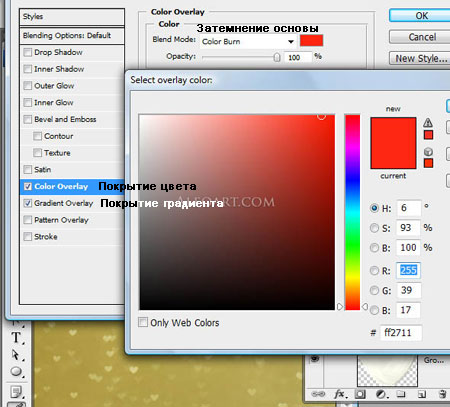Click the Opacity slider handle
450x407 pixels.
[277, 57]
